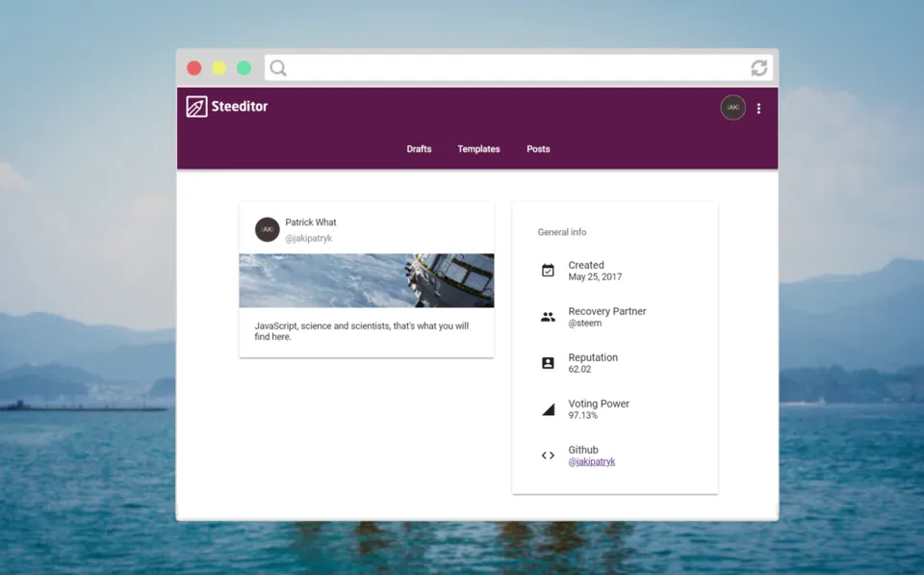Screen dimensions: 924x575
Task: Click the @steem recovery partner value
Action: pos(584,324)
